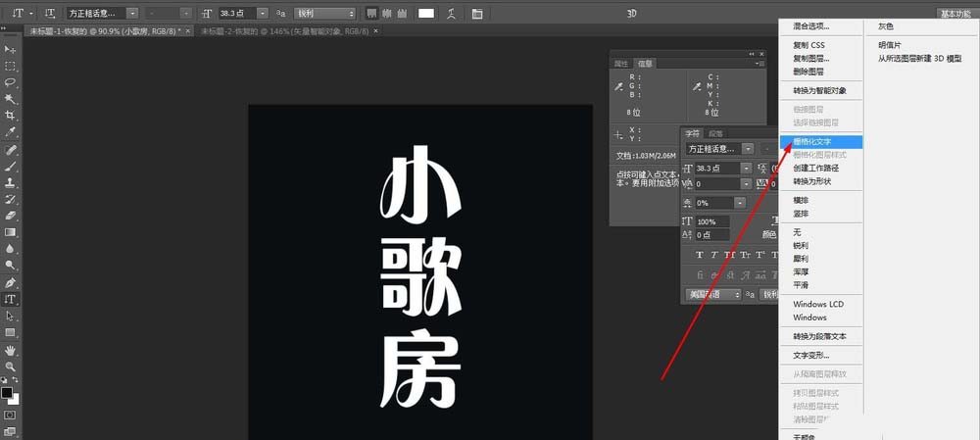Click the 基本功能 workspace button

coord(955,14)
